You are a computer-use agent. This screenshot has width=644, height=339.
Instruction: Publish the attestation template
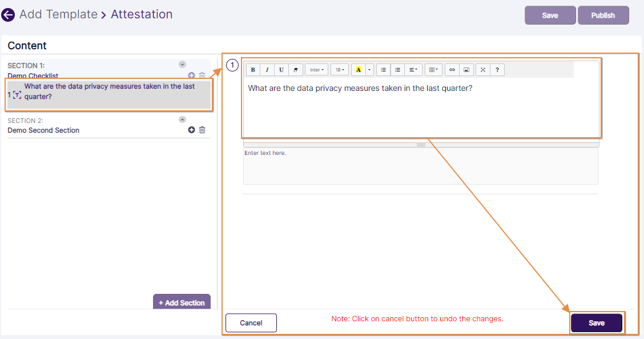tap(603, 15)
